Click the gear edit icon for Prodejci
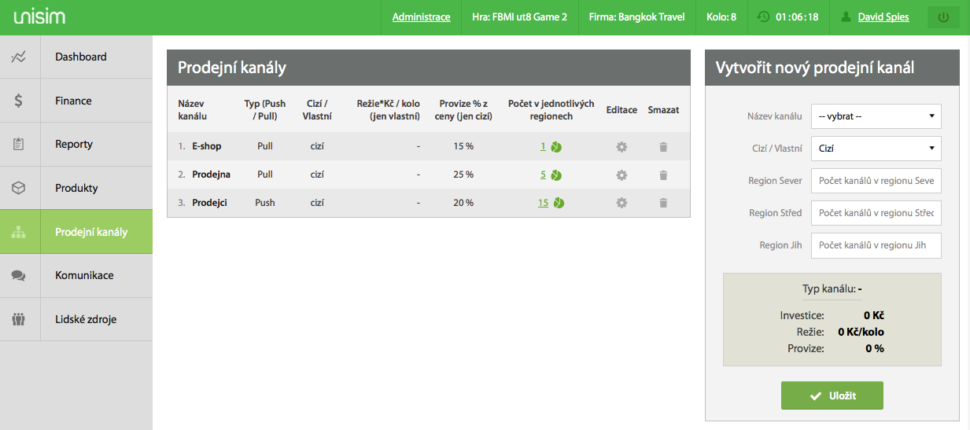This screenshot has height=430, width=970. [x=621, y=203]
